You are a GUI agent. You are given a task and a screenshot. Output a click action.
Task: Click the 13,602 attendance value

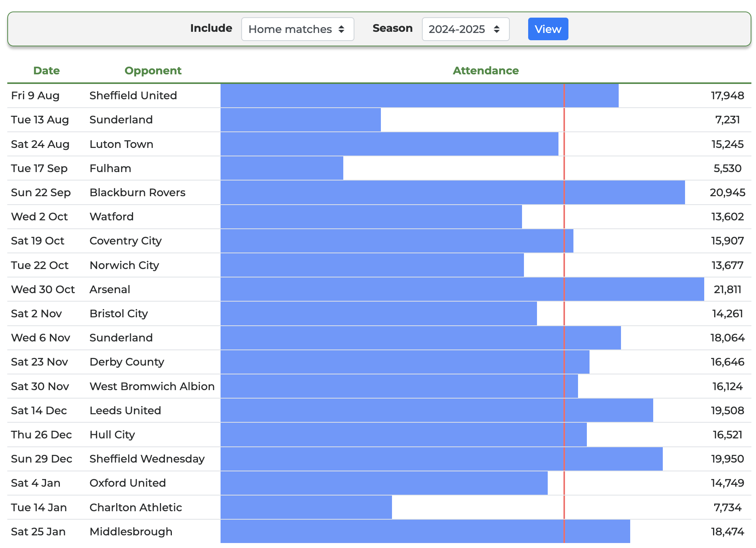[x=727, y=217]
